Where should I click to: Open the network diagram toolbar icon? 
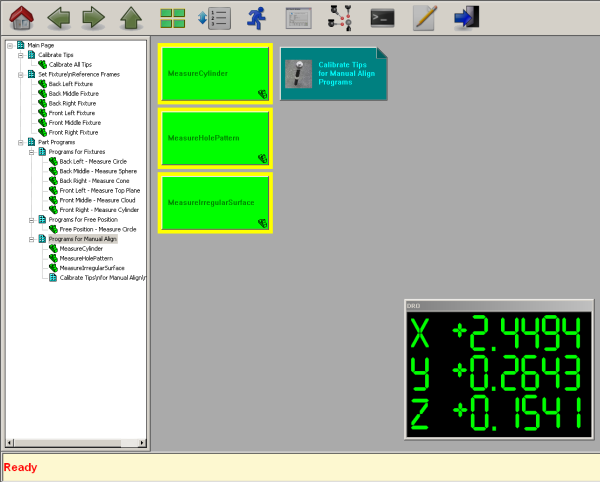[340, 17]
